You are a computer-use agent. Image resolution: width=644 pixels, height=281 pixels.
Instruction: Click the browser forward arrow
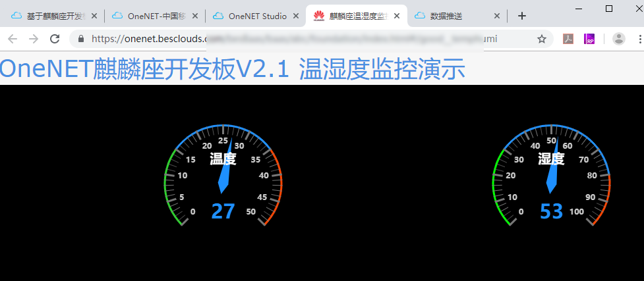(34, 39)
